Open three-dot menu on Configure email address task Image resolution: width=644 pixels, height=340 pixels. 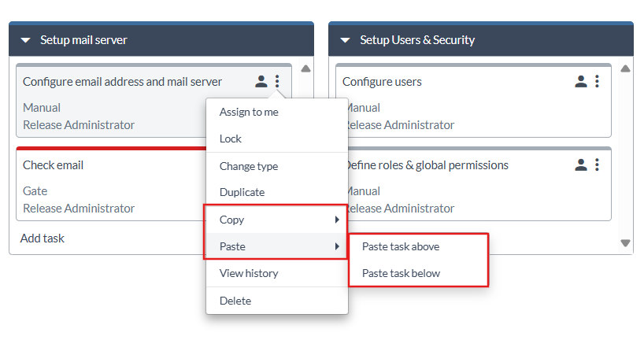[x=277, y=81]
